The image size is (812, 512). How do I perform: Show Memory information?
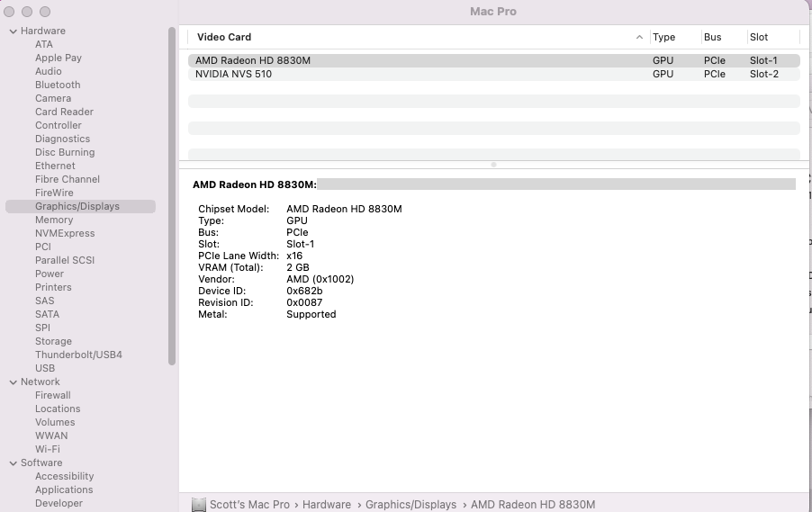(x=54, y=220)
